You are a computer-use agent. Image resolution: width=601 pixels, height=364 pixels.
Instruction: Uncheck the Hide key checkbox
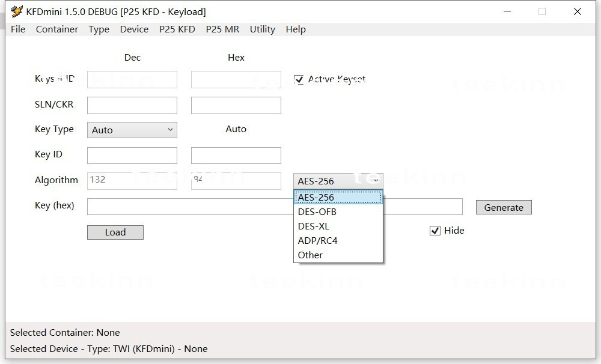coord(435,231)
